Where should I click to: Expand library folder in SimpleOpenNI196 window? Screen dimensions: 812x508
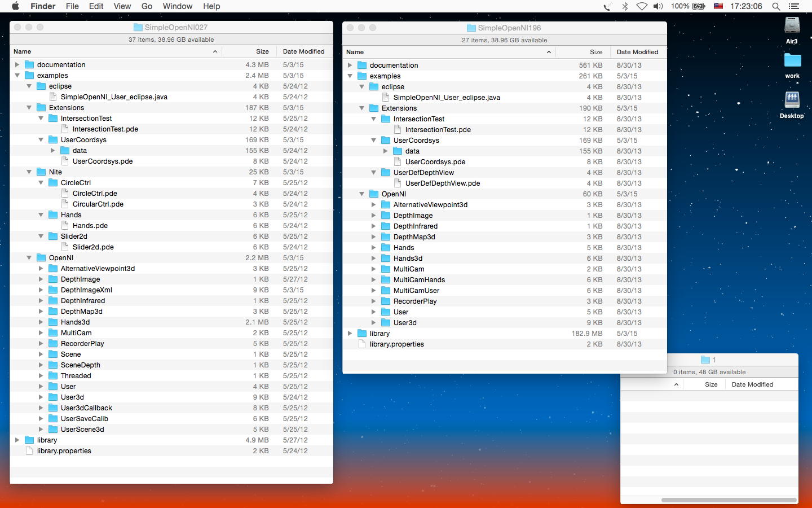click(x=350, y=334)
